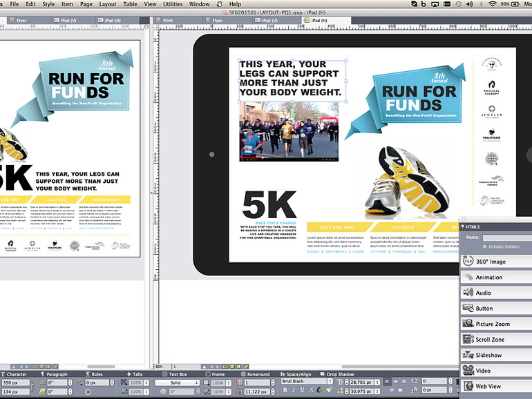The height and width of the screenshot is (399, 532).
Task: Click the box background color icon
Action: pyautogui.click(x=124, y=382)
